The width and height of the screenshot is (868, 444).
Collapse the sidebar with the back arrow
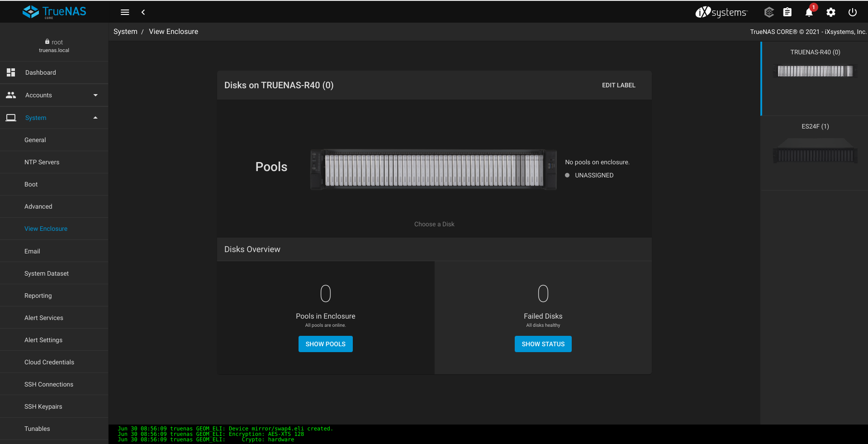tap(143, 12)
